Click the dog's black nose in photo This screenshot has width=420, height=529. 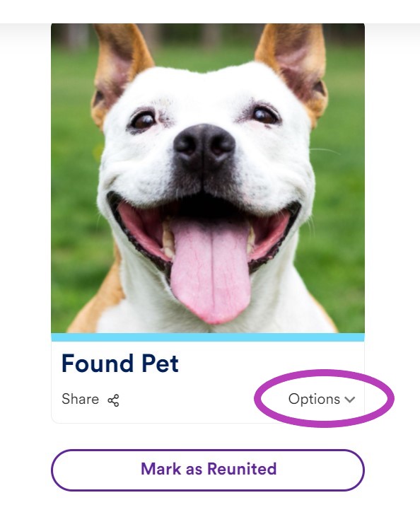(204, 146)
